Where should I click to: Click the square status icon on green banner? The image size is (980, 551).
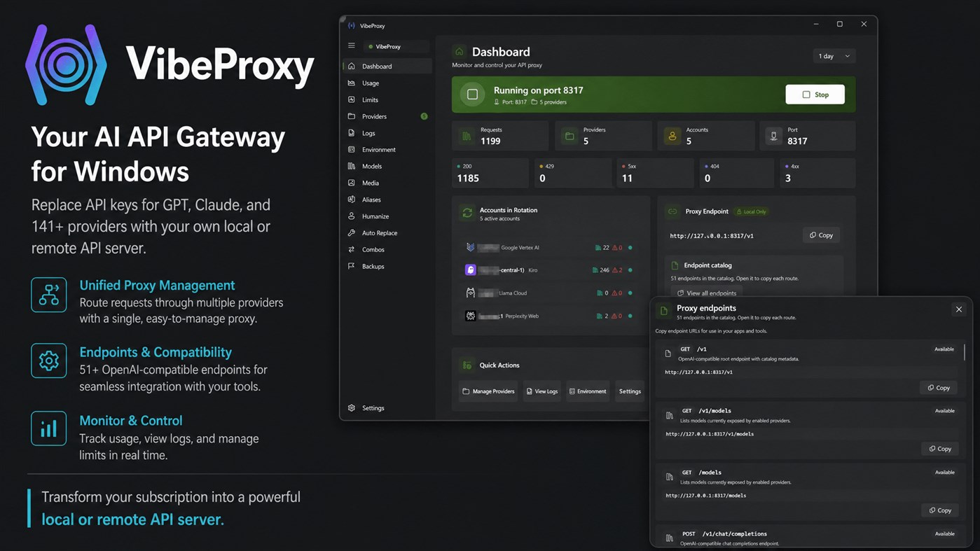pyautogui.click(x=473, y=95)
